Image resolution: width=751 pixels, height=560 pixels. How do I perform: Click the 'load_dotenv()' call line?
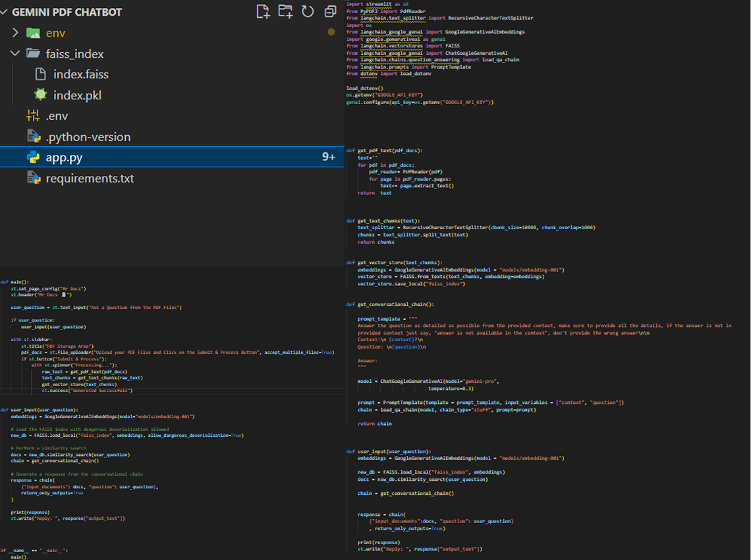click(365, 88)
